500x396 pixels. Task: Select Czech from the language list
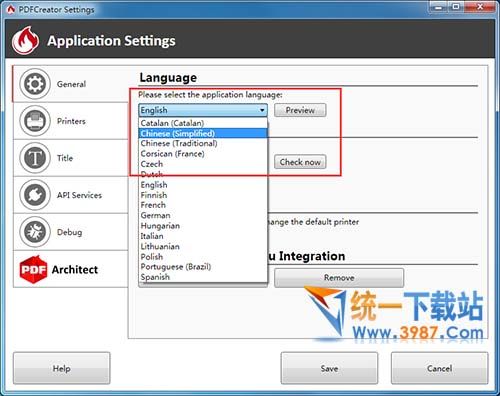click(x=203, y=164)
